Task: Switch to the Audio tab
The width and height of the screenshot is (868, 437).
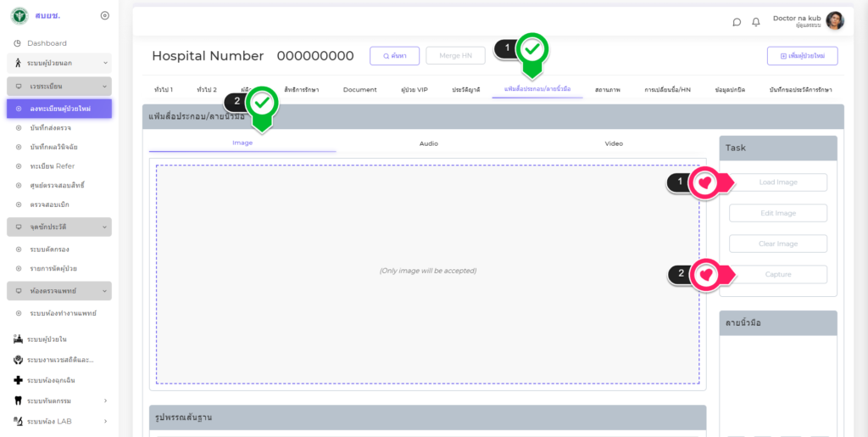Action: (429, 143)
